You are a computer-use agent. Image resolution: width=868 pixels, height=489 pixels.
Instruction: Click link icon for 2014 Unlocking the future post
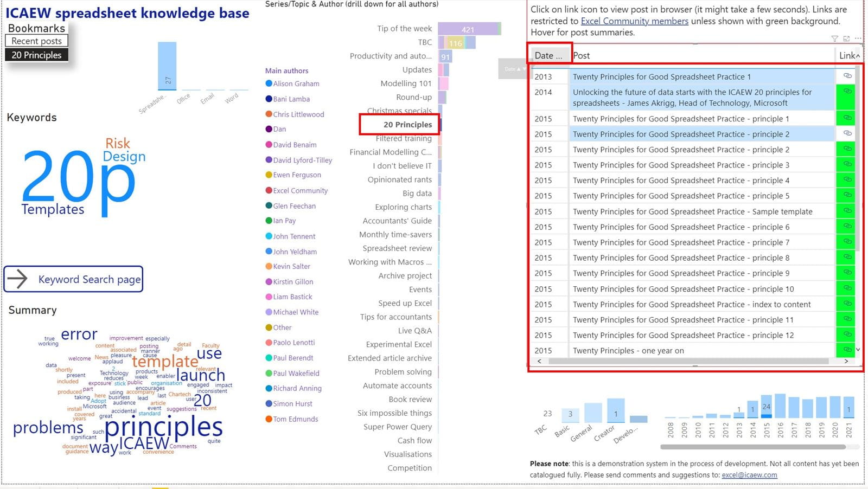click(x=847, y=92)
